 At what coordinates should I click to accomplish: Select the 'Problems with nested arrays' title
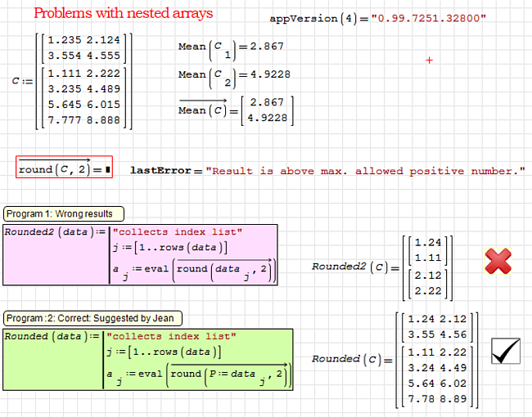tap(123, 13)
